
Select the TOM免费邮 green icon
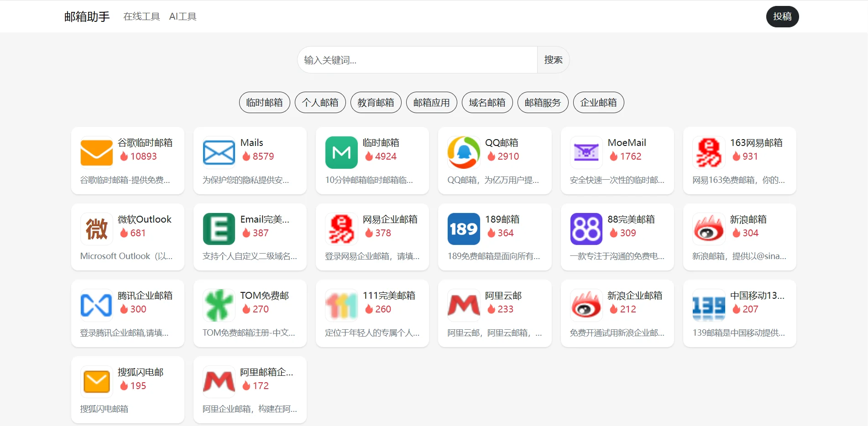pyautogui.click(x=218, y=305)
